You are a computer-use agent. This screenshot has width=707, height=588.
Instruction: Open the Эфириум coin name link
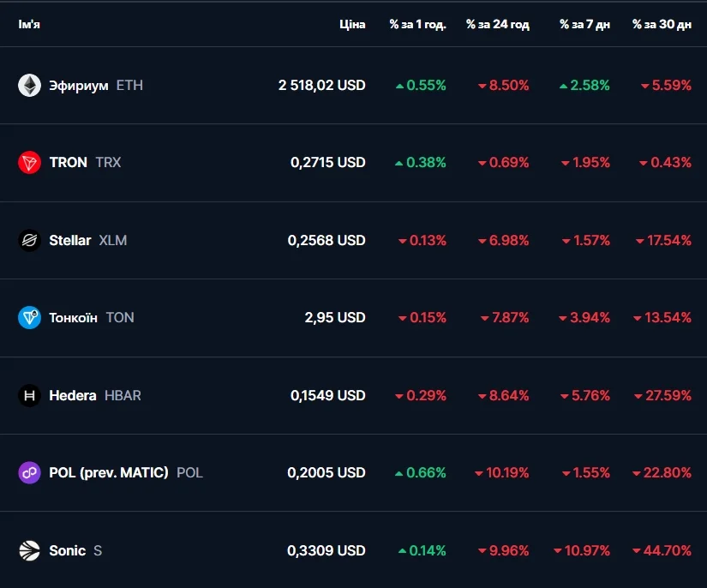(x=79, y=86)
